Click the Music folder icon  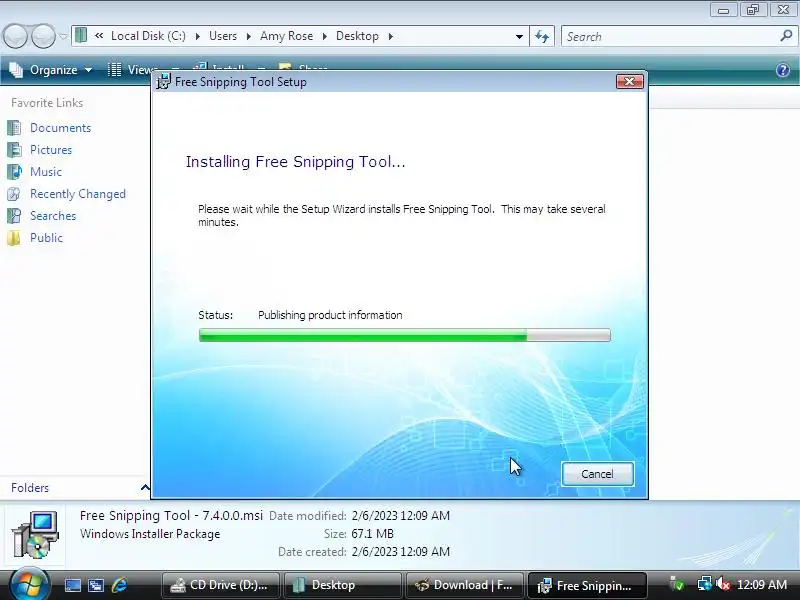tap(14, 171)
